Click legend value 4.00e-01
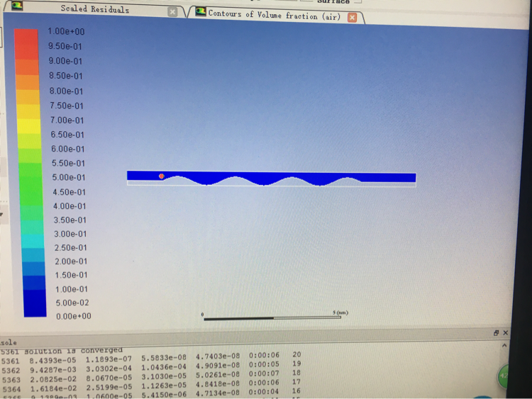This screenshot has width=532, height=399. tap(70, 206)
